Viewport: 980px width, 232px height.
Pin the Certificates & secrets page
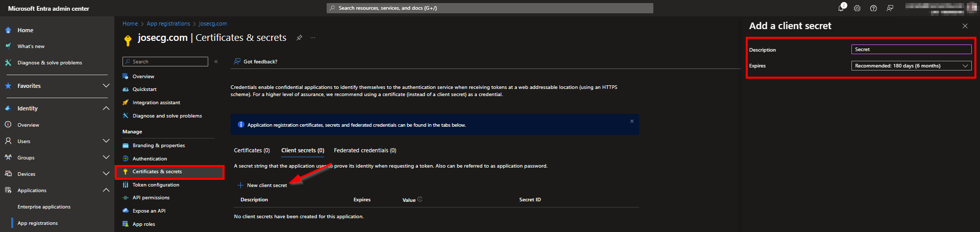tap(300, 38)
